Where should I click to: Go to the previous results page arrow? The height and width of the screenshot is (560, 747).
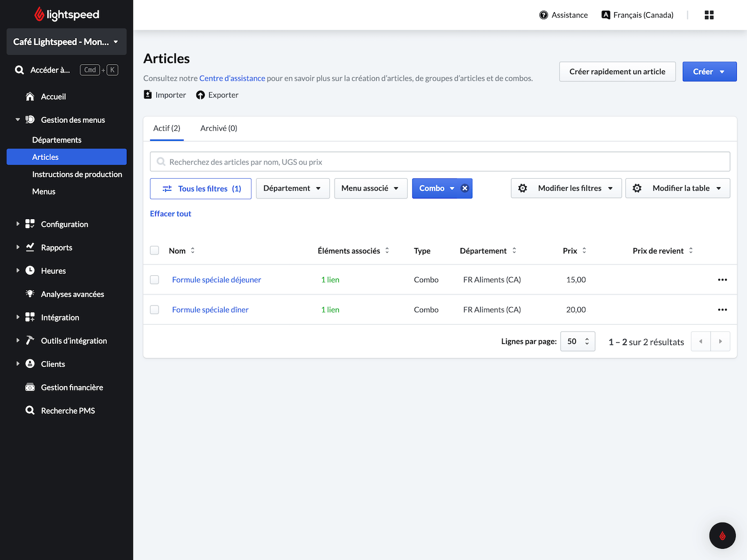[701, 341]
